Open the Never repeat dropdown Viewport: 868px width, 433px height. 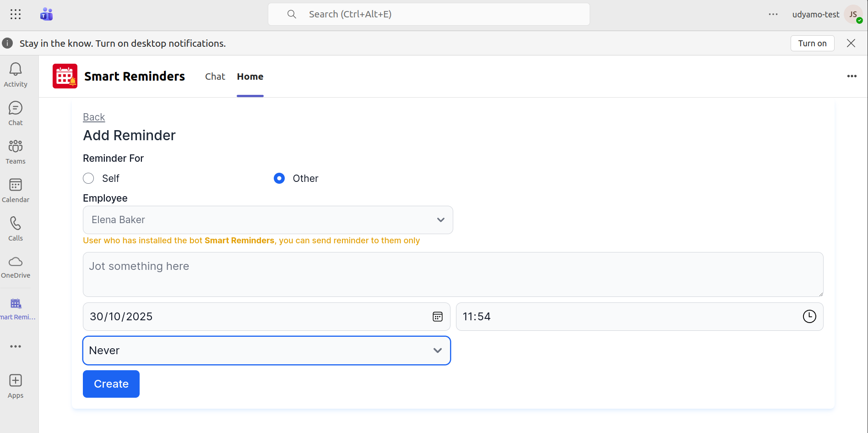266,351
